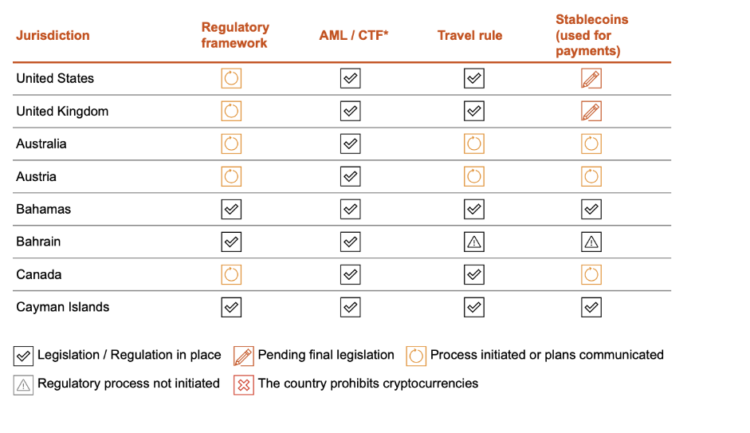Click the pencil icon in the legend

pos(243,355)
